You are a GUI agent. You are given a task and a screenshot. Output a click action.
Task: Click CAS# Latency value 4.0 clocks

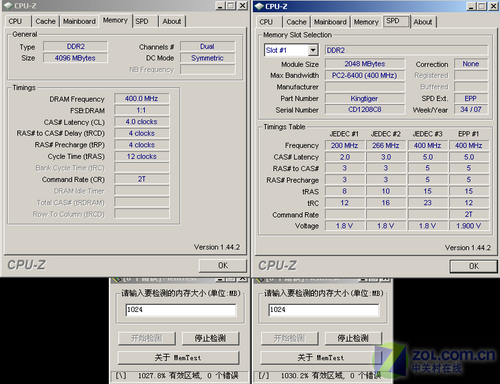coord(142,122)
